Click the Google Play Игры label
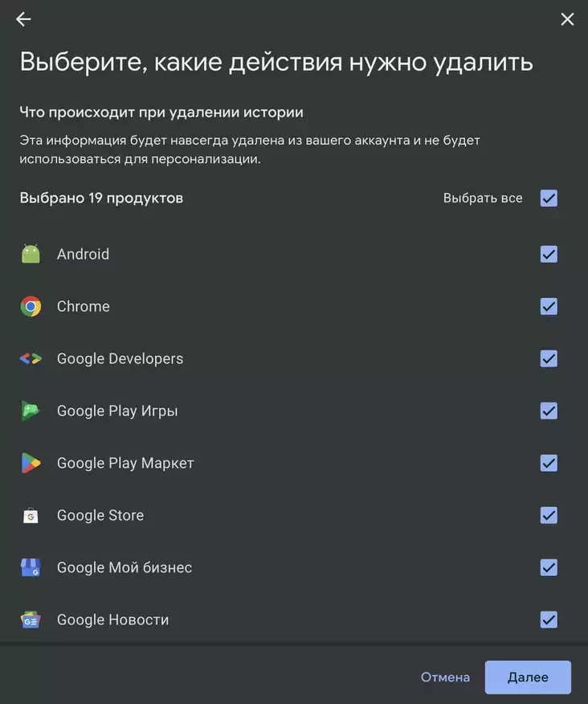 tap(117, 411)
